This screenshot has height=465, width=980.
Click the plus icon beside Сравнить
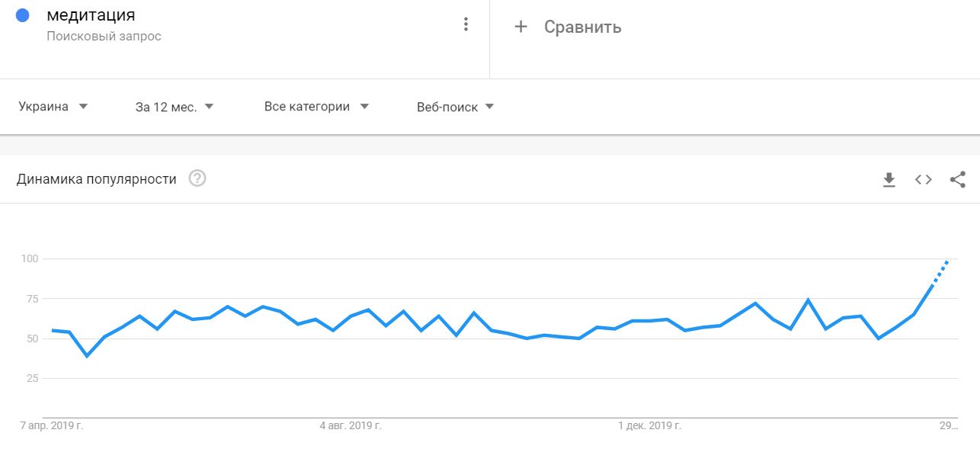tap(520, 27)
